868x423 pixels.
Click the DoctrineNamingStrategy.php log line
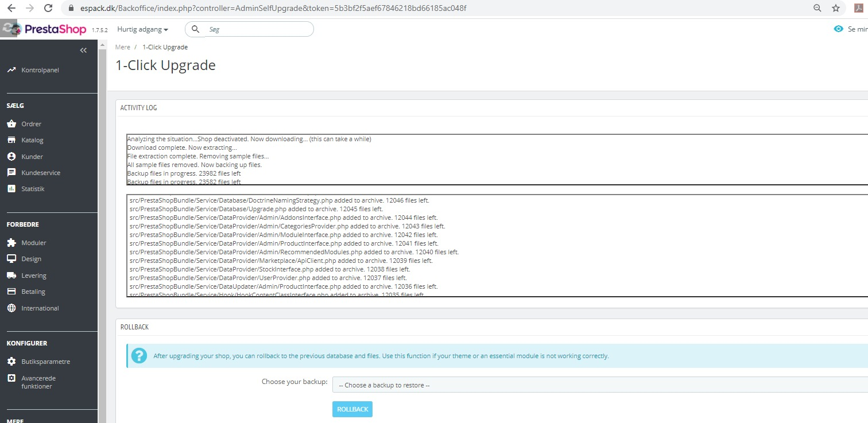(280, 200)
